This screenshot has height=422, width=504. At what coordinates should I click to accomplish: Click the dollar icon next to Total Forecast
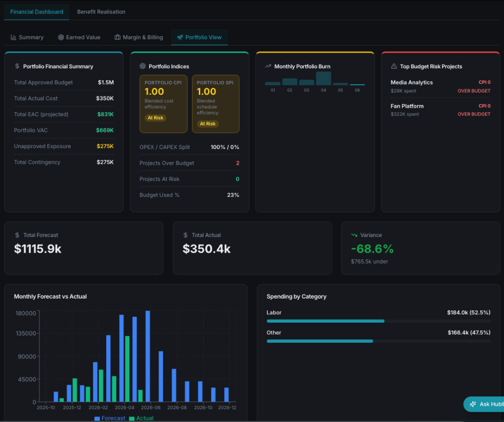click(17, 235)
